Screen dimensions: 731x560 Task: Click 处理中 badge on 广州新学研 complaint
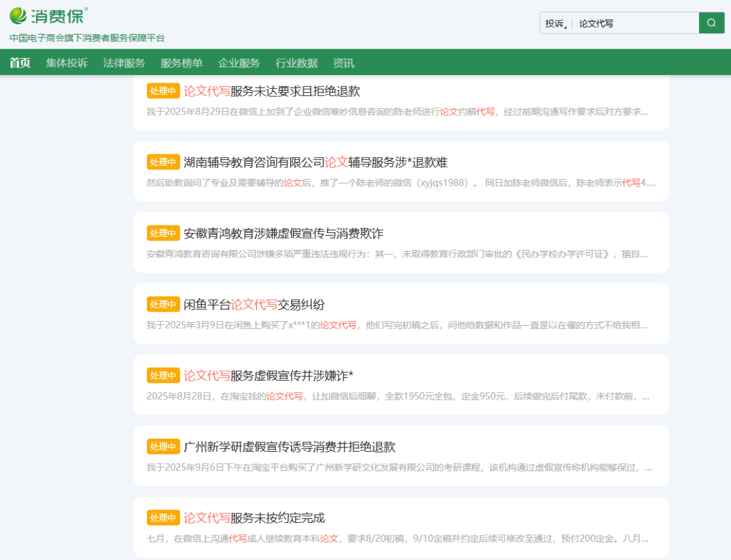pos(163,447)
